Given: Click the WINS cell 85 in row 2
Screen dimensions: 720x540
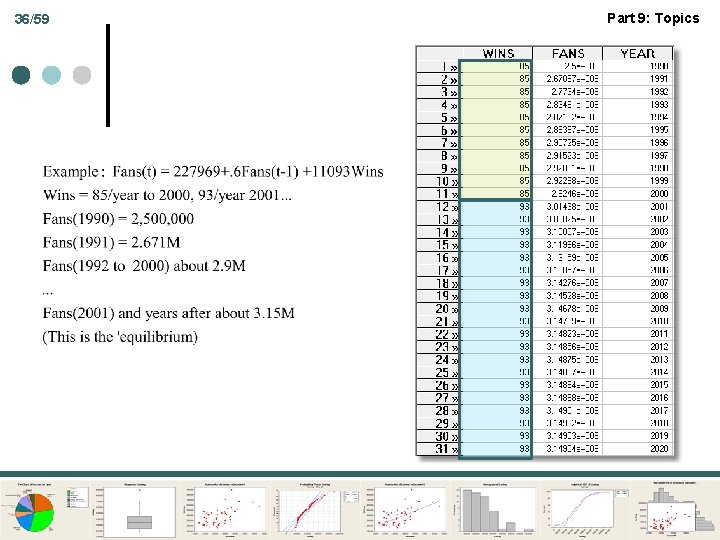Looking at the screenshot, I should point(496,79).
